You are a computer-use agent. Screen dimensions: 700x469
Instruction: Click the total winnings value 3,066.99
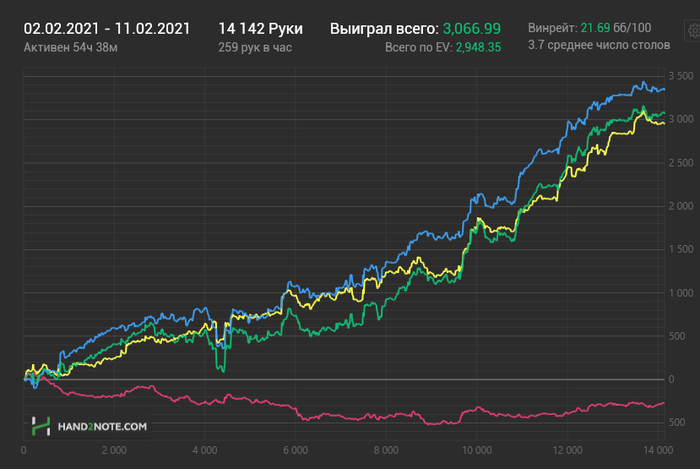click(x=471, y=29)
